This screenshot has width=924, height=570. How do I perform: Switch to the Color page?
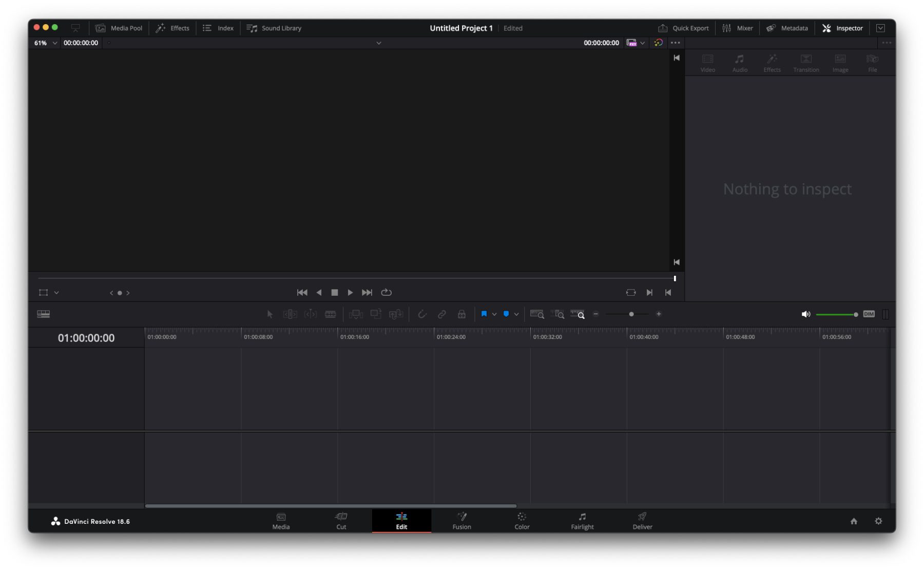522,521
